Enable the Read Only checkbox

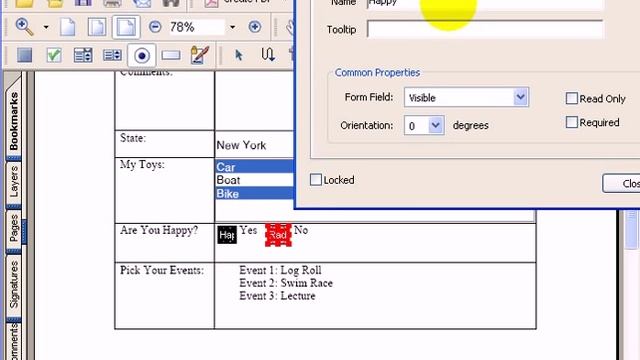coord(571,98)
